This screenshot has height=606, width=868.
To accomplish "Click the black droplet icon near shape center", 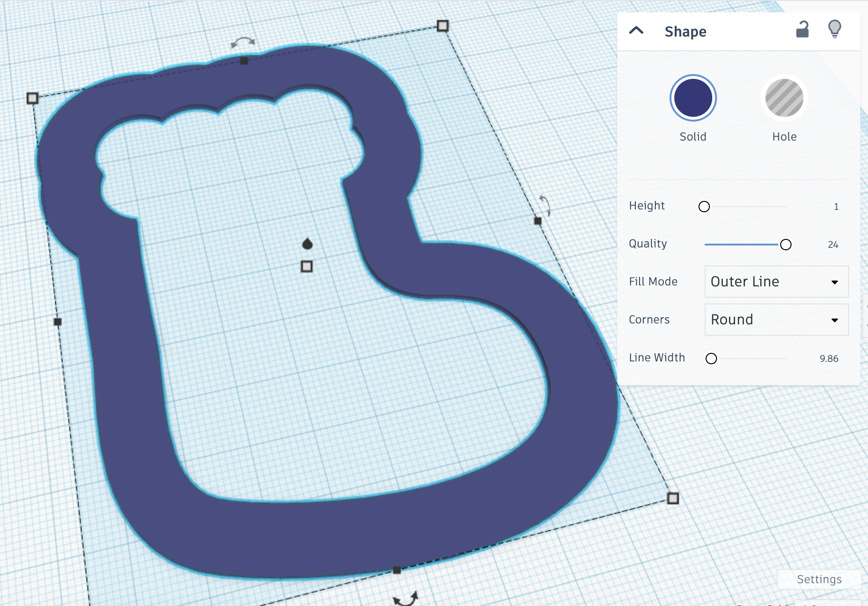I will pos(307,245).
